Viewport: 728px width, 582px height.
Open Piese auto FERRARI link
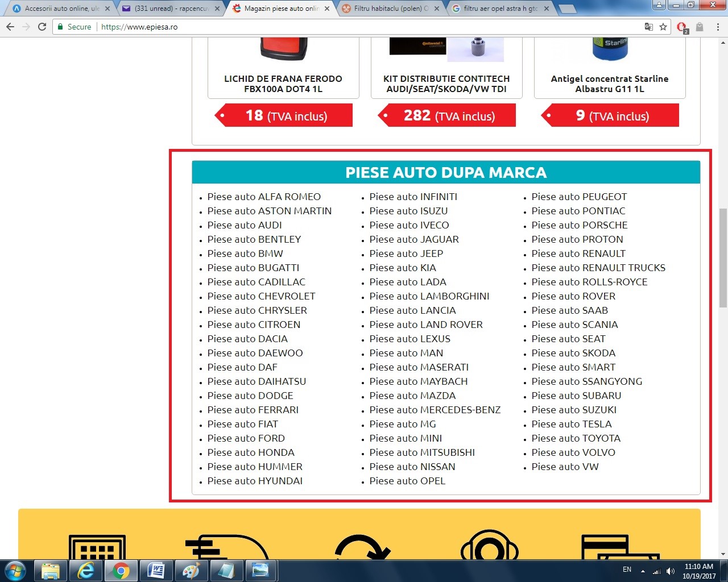tap(253, 410)
